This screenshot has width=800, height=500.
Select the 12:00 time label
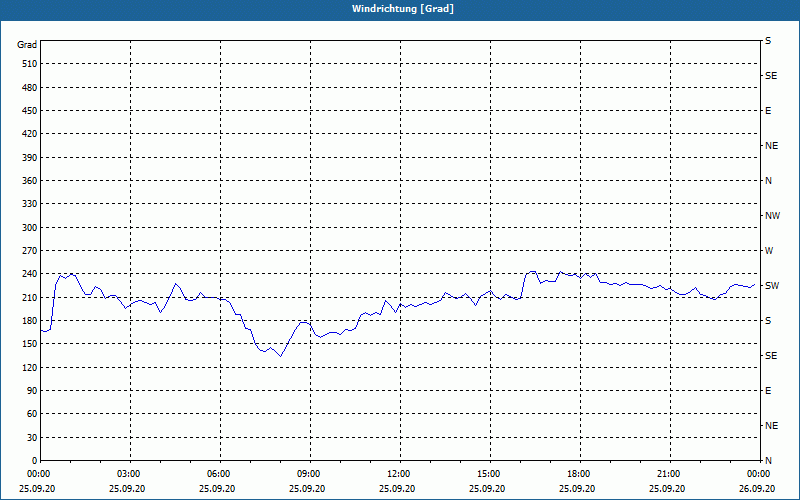[399, 473]
